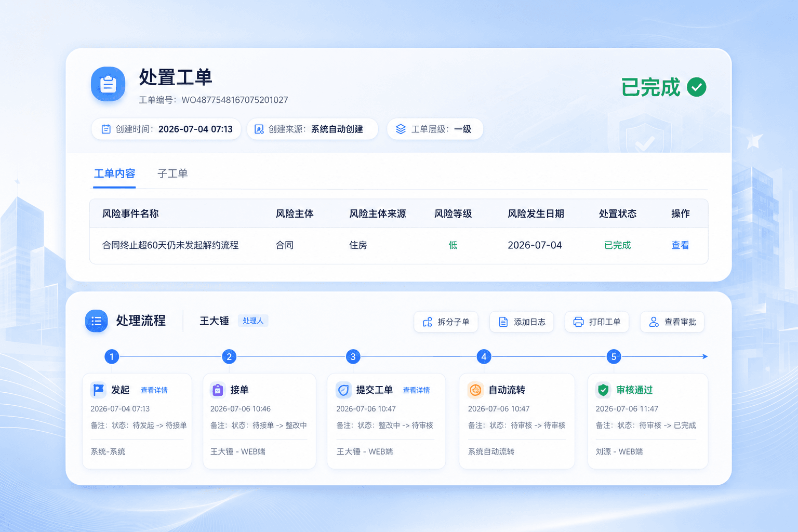Click work order number WO4877548167075201027
Screen dimensions: 798x532
(x=235, y=100)
